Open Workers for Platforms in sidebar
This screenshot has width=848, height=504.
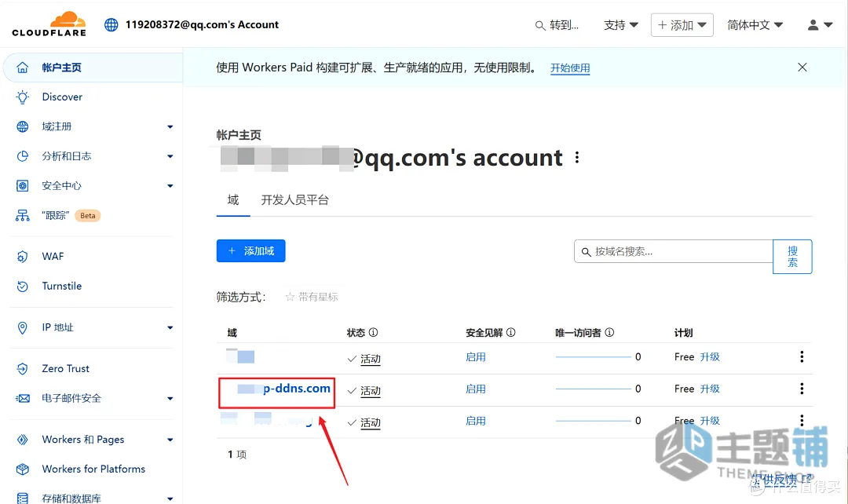93,469
